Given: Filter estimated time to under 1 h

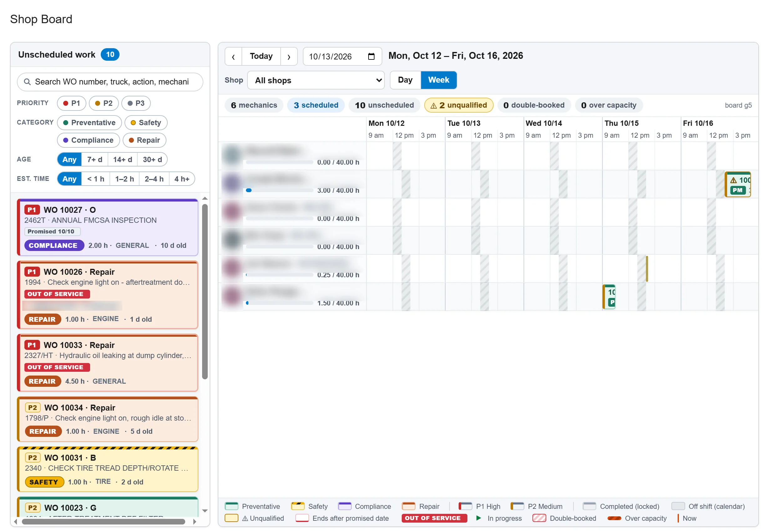Looking at the screenshot, I should click(x=96, y=179).
